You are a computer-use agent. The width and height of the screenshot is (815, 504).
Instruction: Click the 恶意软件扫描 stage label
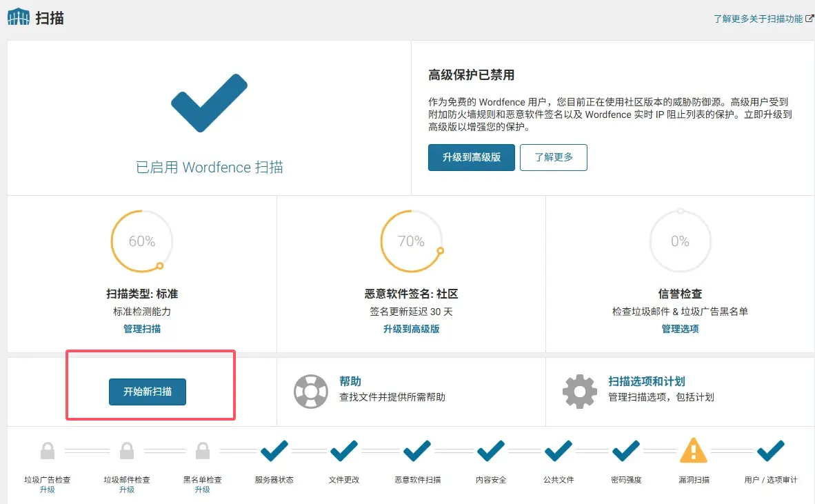point(417,480)
